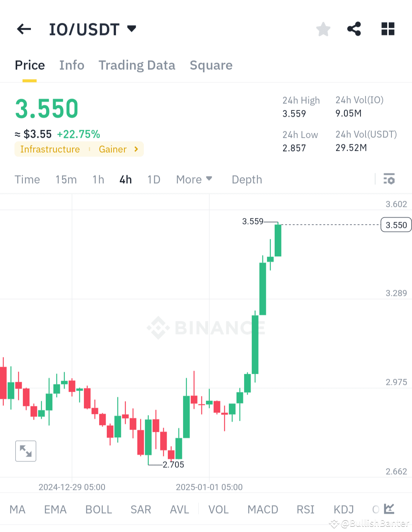
Task: Toggle the VOL indicator
Action: (x=218, y=509)
